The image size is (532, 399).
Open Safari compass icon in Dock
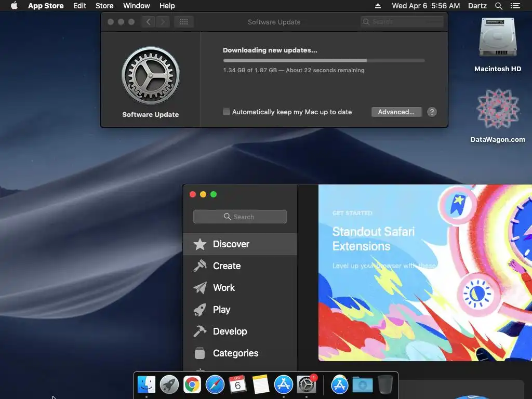click(x=215, y=385)
